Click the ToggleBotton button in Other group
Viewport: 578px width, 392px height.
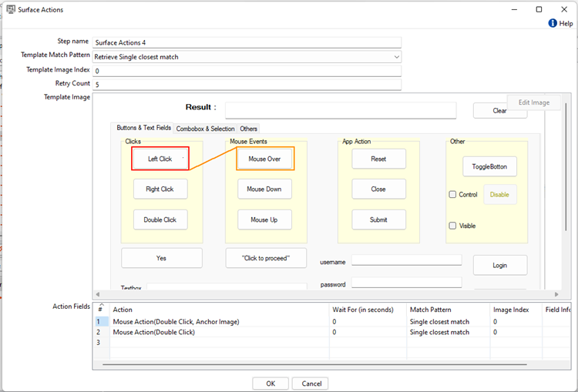pos(489,166)
